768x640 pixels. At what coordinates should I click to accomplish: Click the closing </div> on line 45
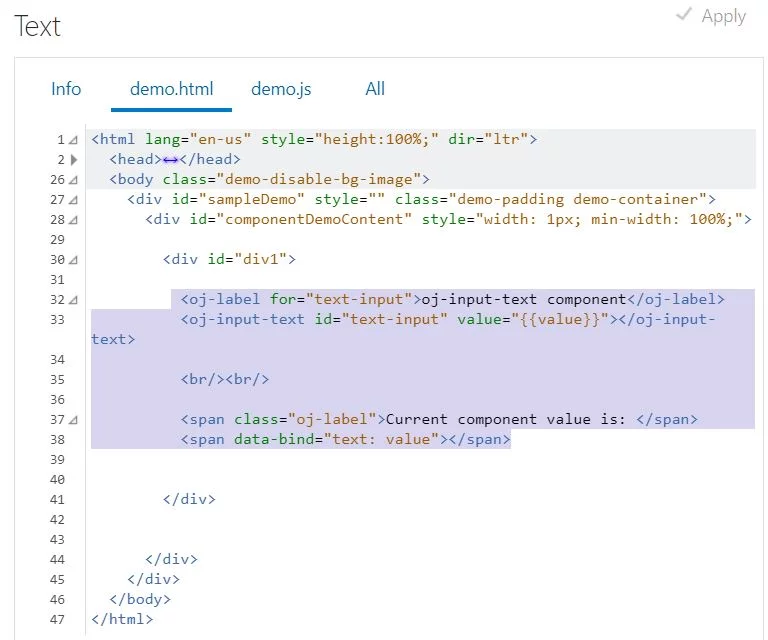click(153, 579)
